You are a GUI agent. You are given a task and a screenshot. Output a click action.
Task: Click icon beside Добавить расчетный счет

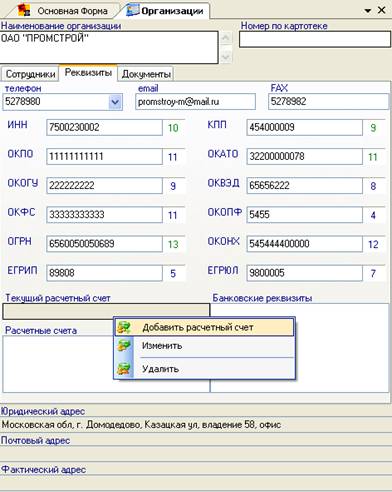[x=124, y=327]
